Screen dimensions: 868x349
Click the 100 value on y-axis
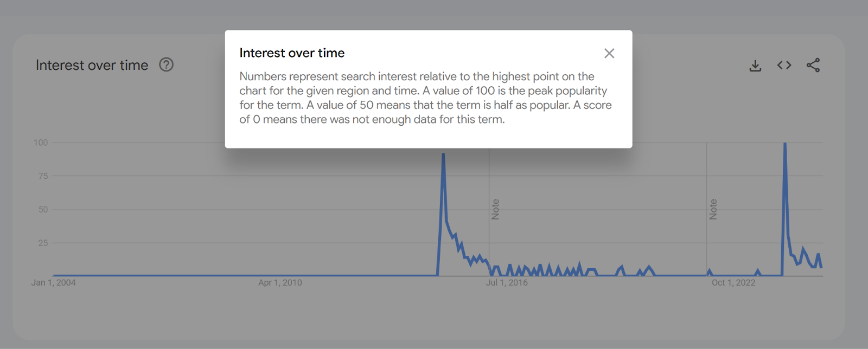[41, 143]
